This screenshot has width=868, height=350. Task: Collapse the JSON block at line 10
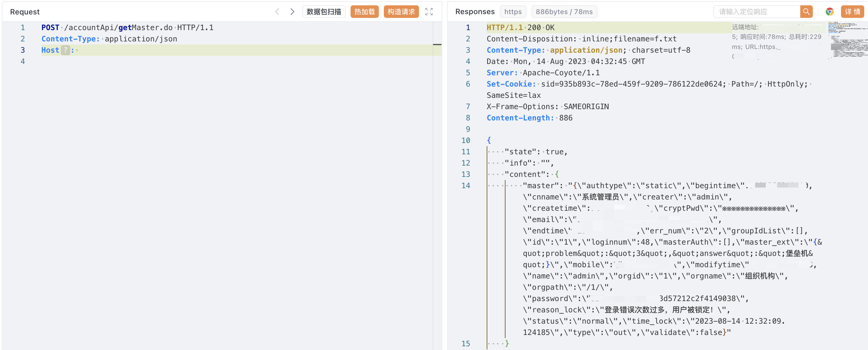coord(489,140)
